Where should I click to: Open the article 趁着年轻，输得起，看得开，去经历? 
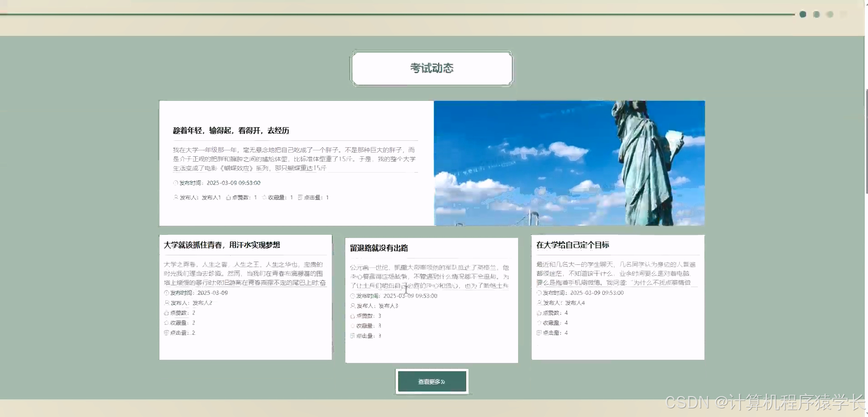(x=230, y=130)
